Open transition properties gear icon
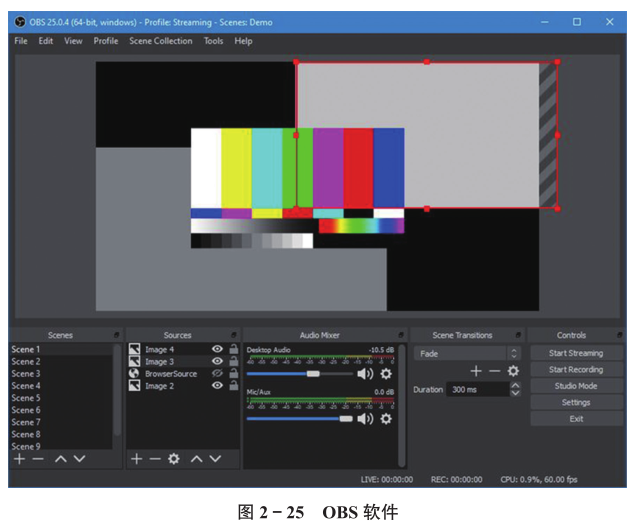Image resolution: width=642 pixels, height=532 pixels. (513, 371)
